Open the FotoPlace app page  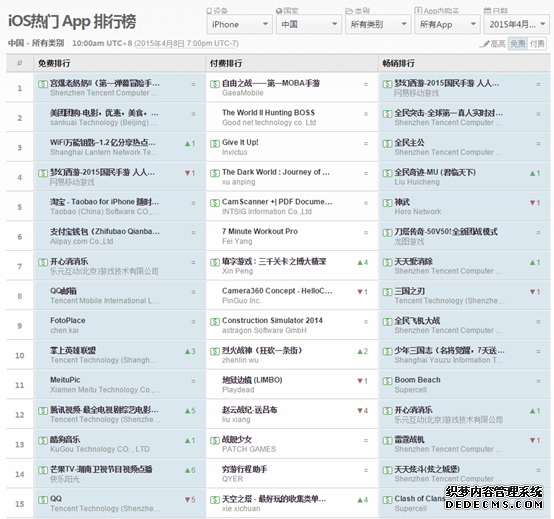pyautogui.click(x=67, y=320)
